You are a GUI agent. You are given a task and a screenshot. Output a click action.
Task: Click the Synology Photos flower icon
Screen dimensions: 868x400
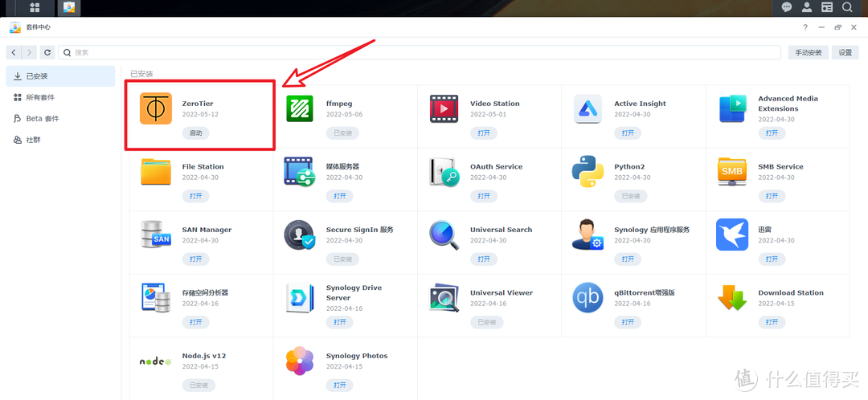pyautogui.click(x=300, y=361)
